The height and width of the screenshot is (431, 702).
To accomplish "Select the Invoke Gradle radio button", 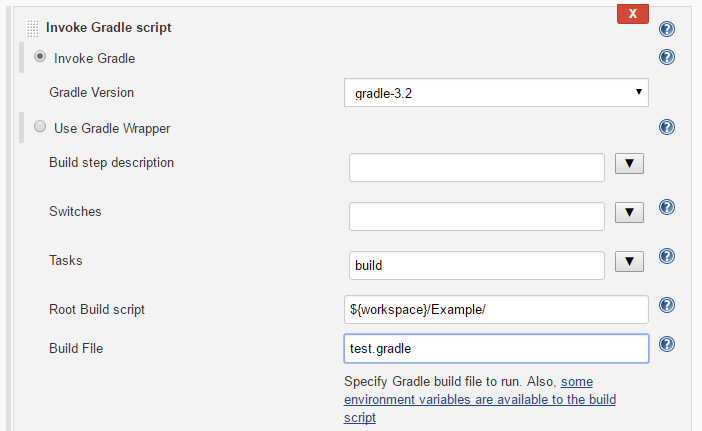I will coord(40,57).
